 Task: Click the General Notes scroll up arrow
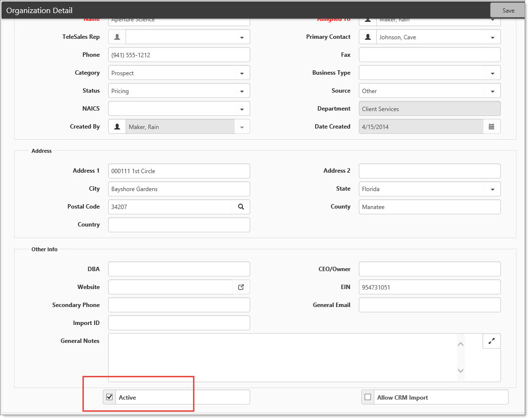tap(460, 344)
